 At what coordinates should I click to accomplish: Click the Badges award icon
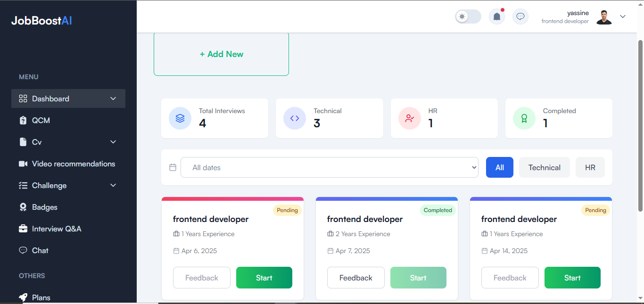tap(23, 207)
